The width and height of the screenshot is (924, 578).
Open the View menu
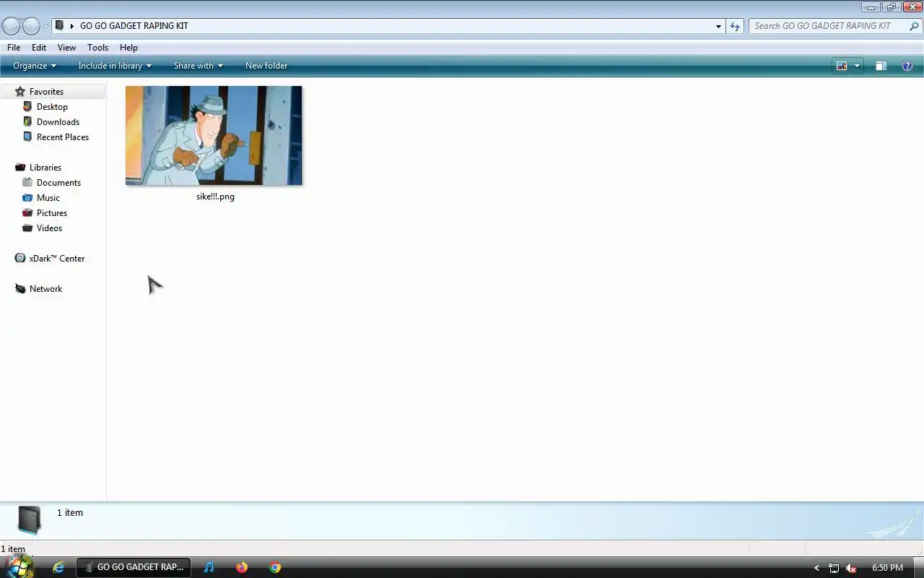click(66, 47)
